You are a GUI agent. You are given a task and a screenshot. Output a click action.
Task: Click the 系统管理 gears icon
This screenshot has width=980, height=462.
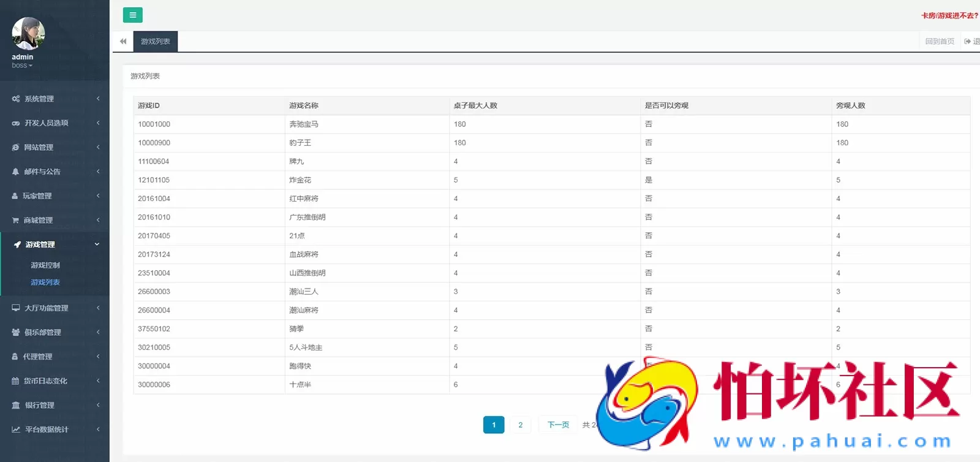click(16, 99)
